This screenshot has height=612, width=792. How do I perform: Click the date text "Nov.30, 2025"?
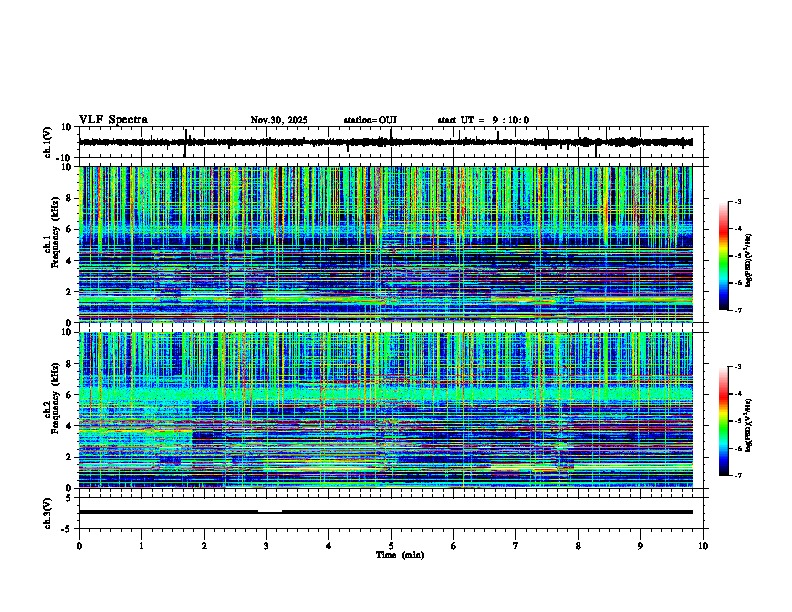pos(279,120)
